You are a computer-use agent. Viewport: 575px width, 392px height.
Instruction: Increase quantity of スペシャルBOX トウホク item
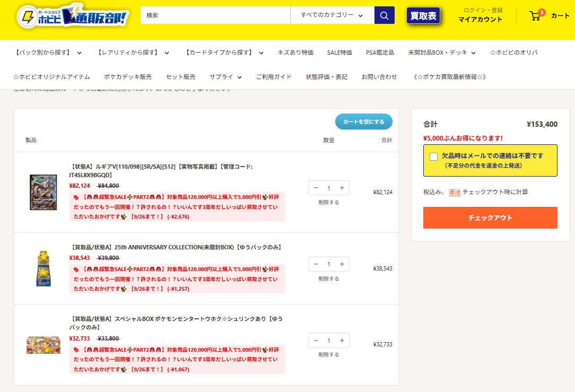[x=342, y=341]
